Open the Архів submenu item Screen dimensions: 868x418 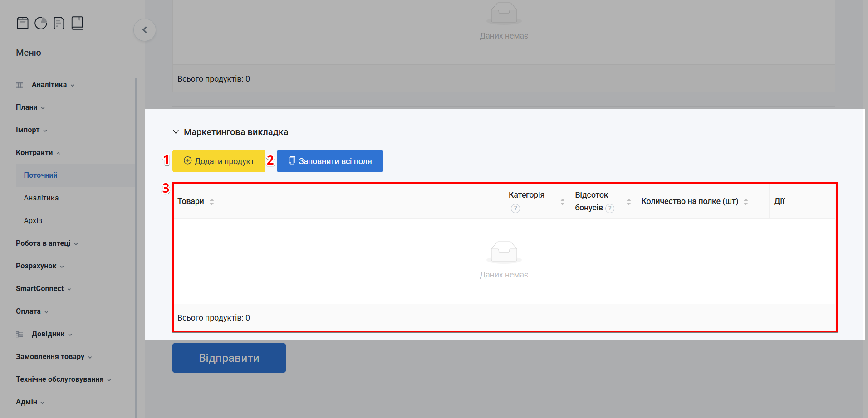[33, 221]
